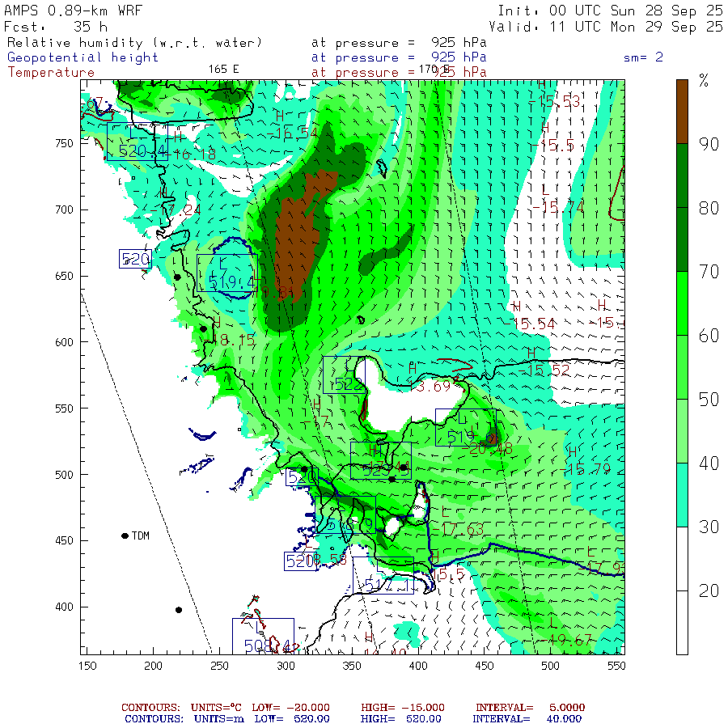Click the "70" colorbar tick label
The width and height of the screenshot is (728, 728).
tap(709, 272)
